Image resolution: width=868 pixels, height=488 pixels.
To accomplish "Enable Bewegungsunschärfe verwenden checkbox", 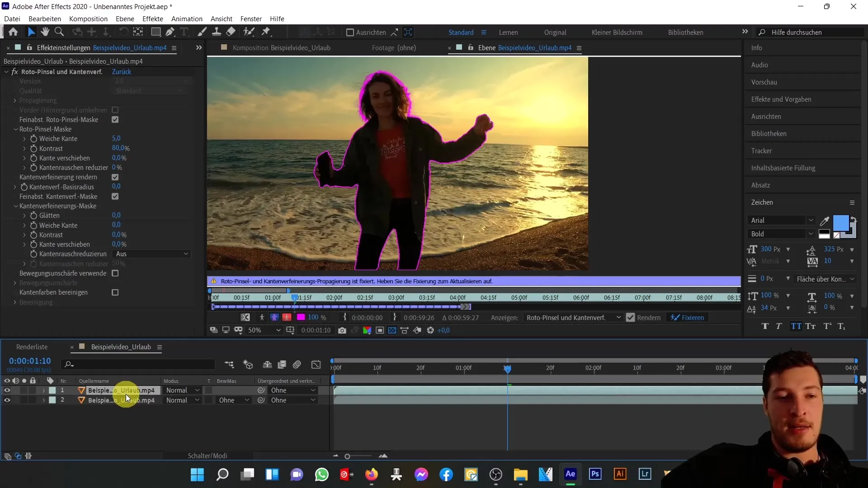I will click(x=115, y=273).
